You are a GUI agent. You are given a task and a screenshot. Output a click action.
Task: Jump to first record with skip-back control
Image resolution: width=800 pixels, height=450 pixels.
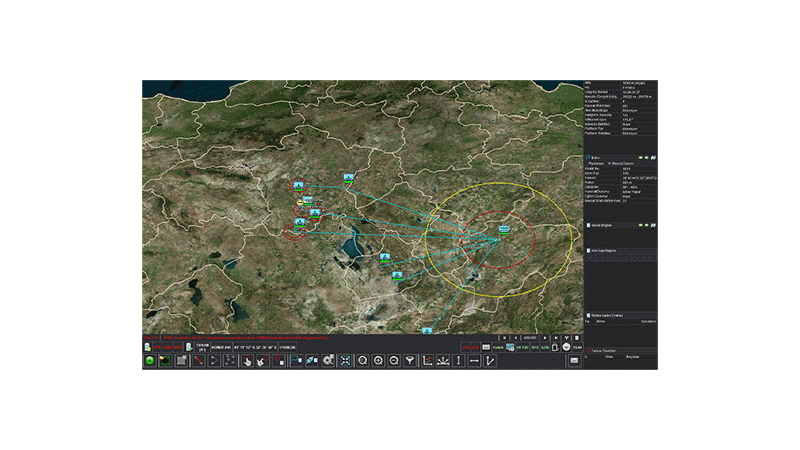coord(505,338)
